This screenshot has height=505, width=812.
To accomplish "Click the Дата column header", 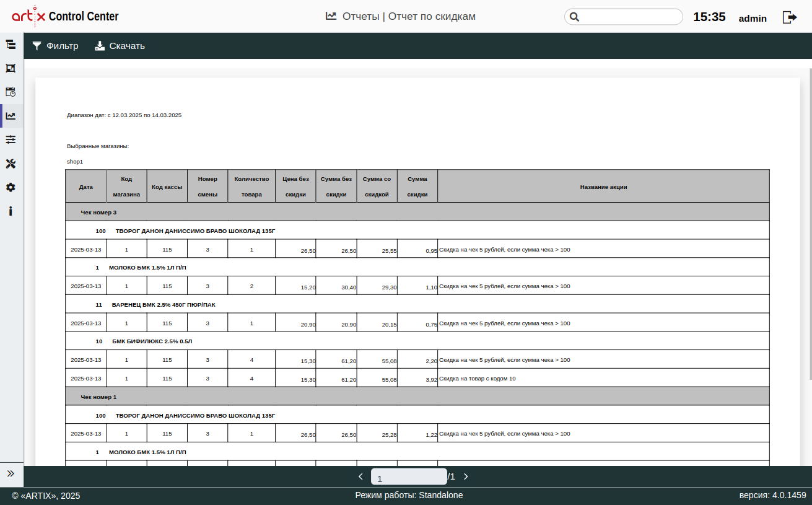I will point(86,187).
